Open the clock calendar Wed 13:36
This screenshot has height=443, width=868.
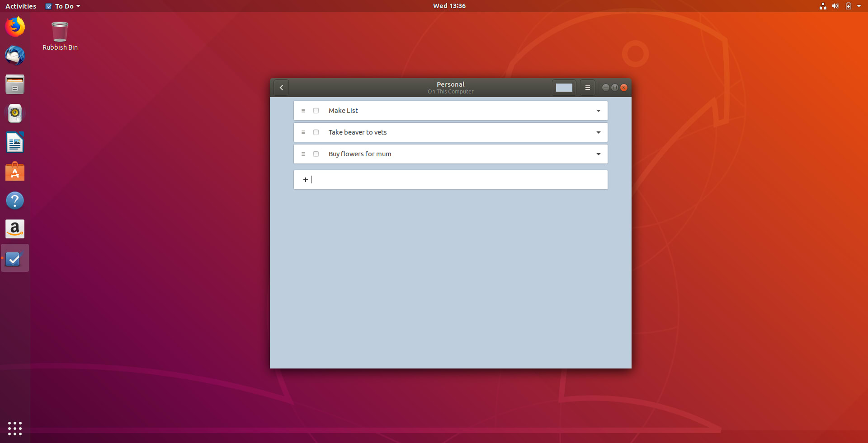(x=449, y=6)
